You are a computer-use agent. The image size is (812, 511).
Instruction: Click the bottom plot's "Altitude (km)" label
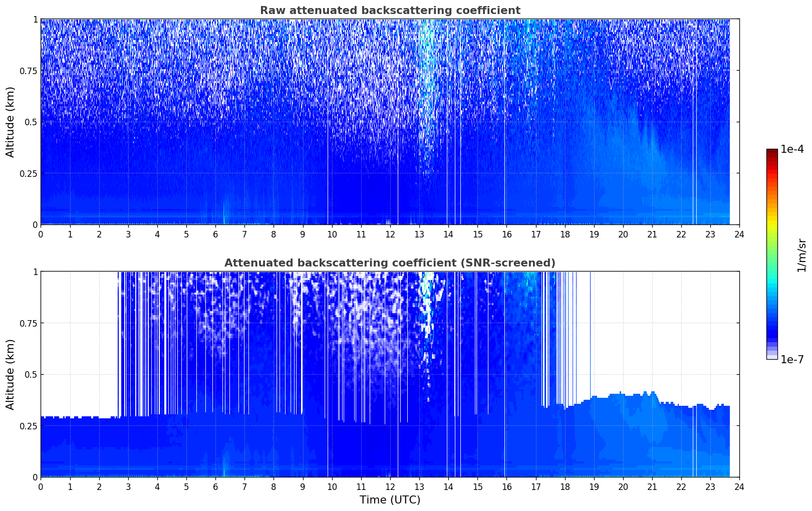click(x=11, y=374)
